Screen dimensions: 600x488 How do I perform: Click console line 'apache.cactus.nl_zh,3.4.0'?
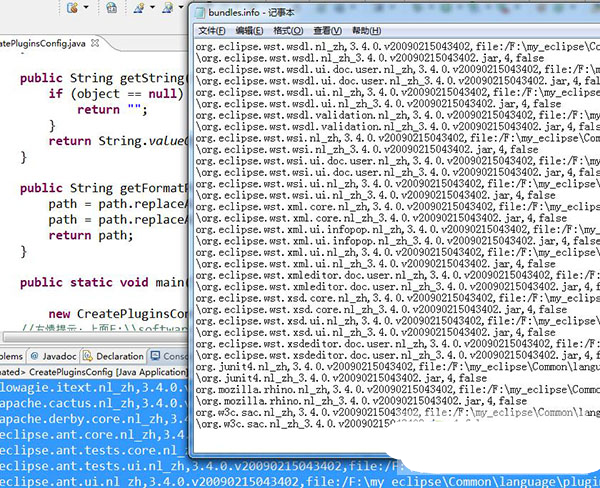[94, 403]
